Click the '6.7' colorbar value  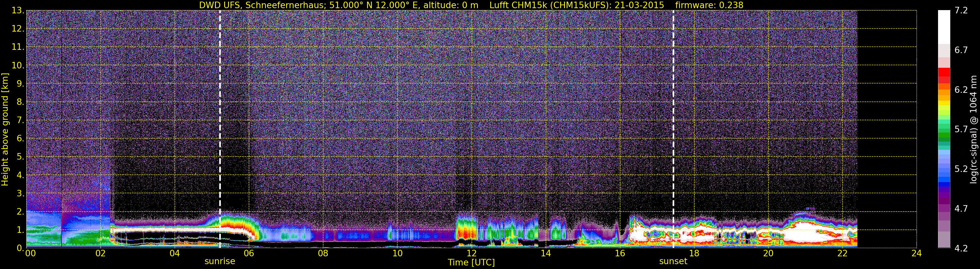961,50
